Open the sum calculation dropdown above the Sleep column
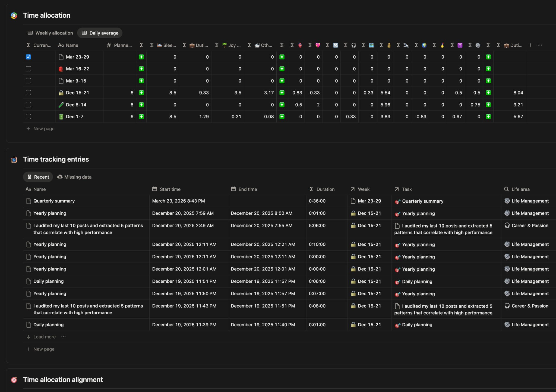This screenshot has width=556, height=392. (x=152, y=45)
